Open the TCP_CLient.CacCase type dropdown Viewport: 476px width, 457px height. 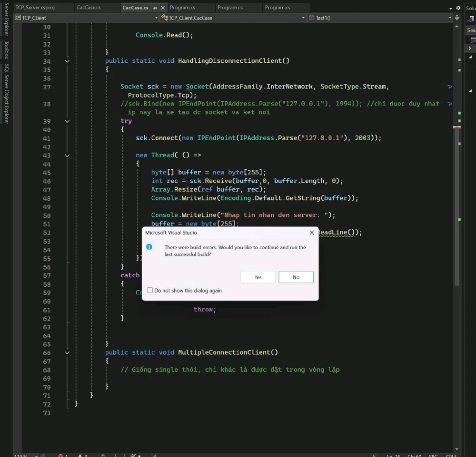coord(303,18)
